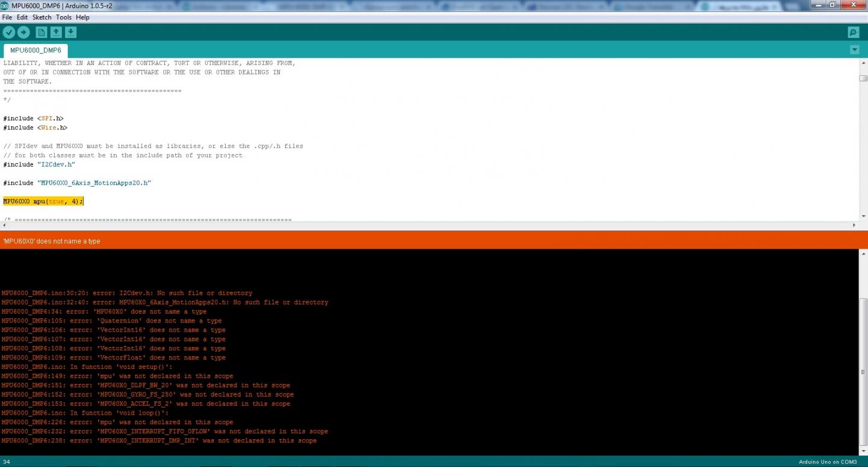Open the Help menu

pos(82,17)
